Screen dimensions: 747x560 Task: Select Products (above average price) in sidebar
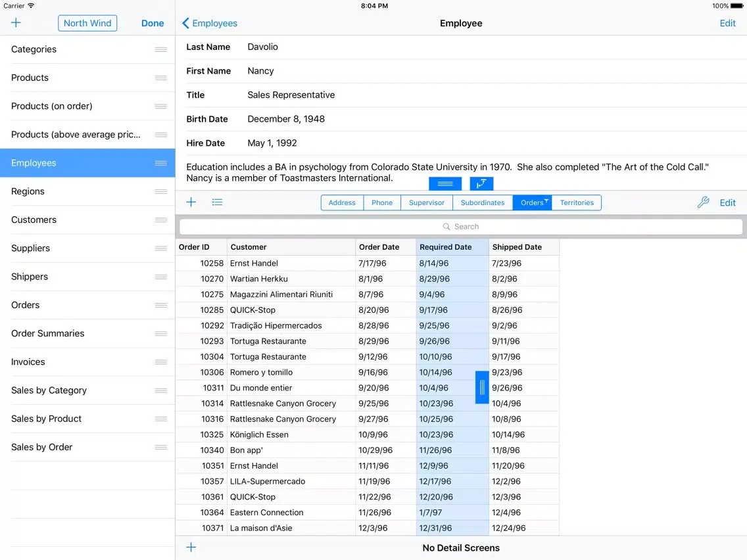87,134
